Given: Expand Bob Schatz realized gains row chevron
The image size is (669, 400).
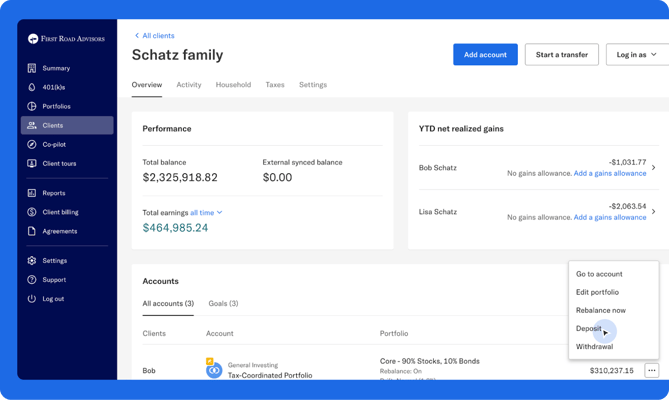Looking at the screenshot, I should pyautogui.click(x=654, y=168).
